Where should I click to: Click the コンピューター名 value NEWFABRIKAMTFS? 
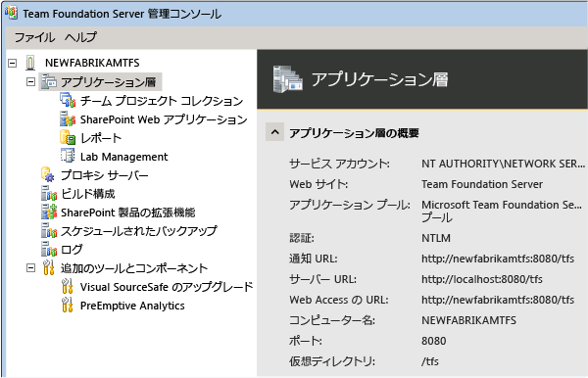tap(468, 320)
